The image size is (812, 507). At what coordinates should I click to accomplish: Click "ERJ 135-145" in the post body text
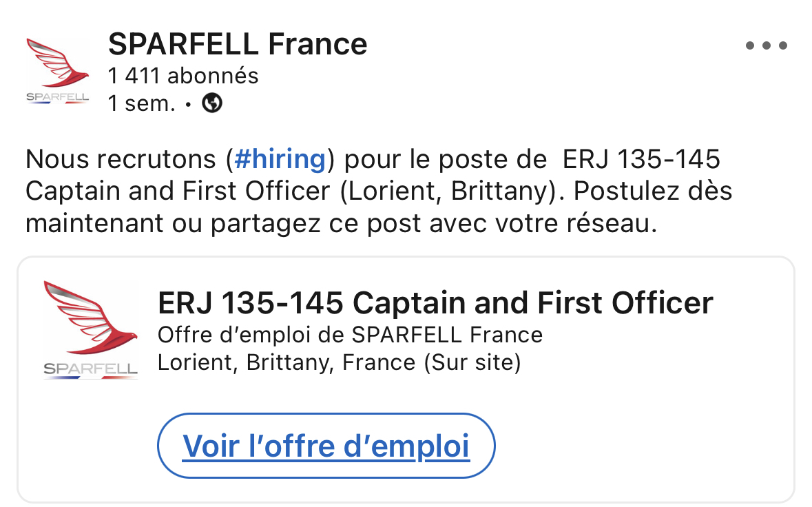(x=641, y=159)
